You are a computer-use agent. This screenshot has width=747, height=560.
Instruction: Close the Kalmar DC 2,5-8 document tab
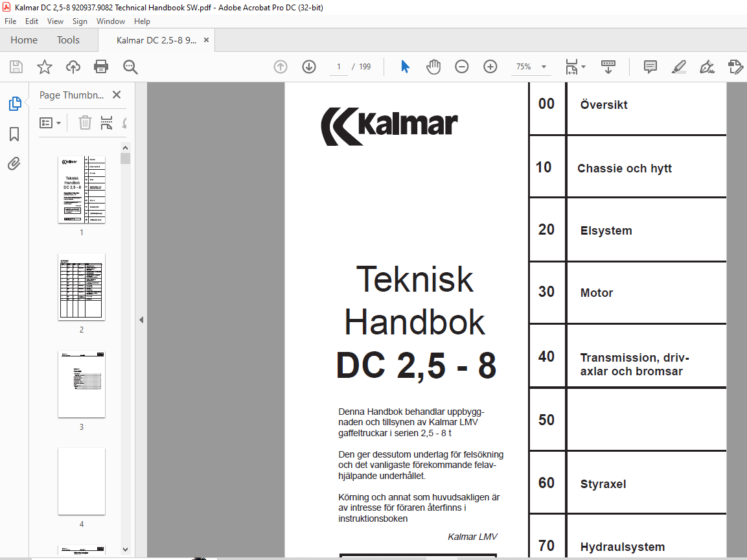[x=206, y=40]
